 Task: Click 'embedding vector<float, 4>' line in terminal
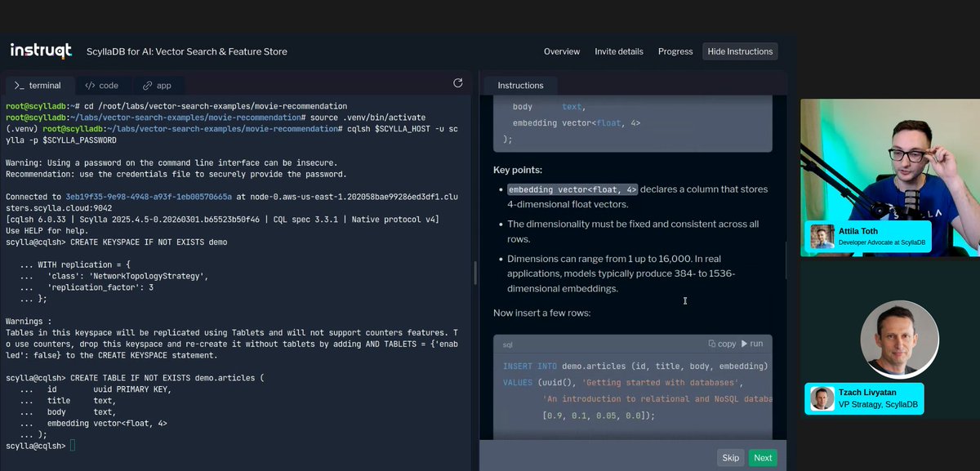(x=107, y=424)
